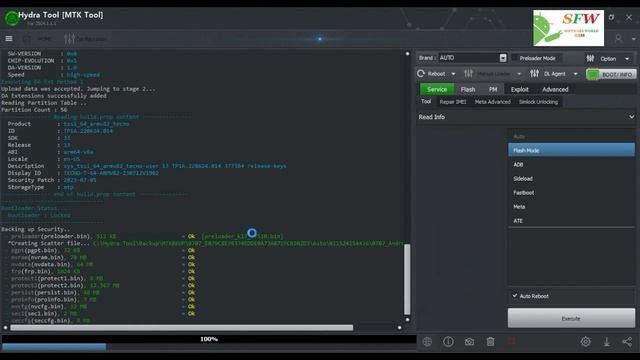Click the log scroll-up arrow
This screenshot has height=360, width=640.
tap(407, 53)
